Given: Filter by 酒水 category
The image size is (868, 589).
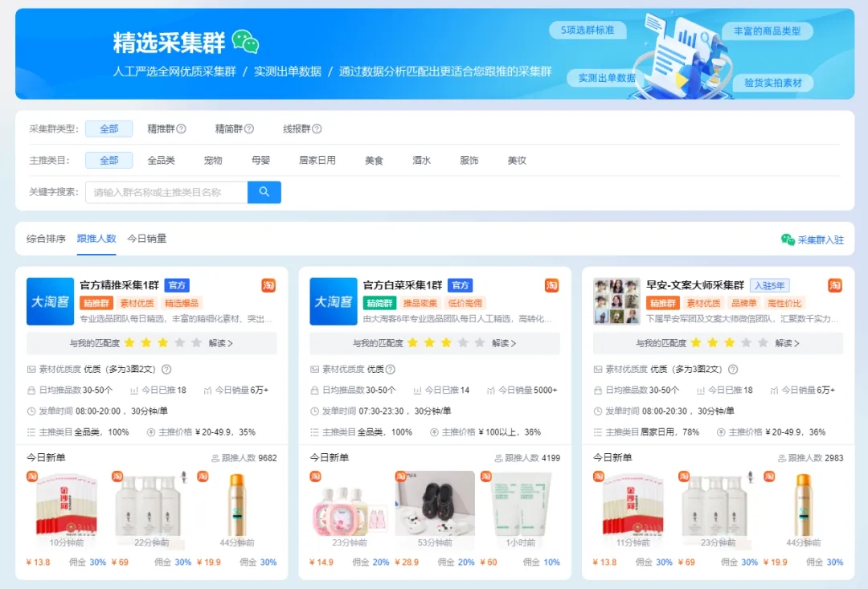Looking at the screenshot, I should click(421, 161).
